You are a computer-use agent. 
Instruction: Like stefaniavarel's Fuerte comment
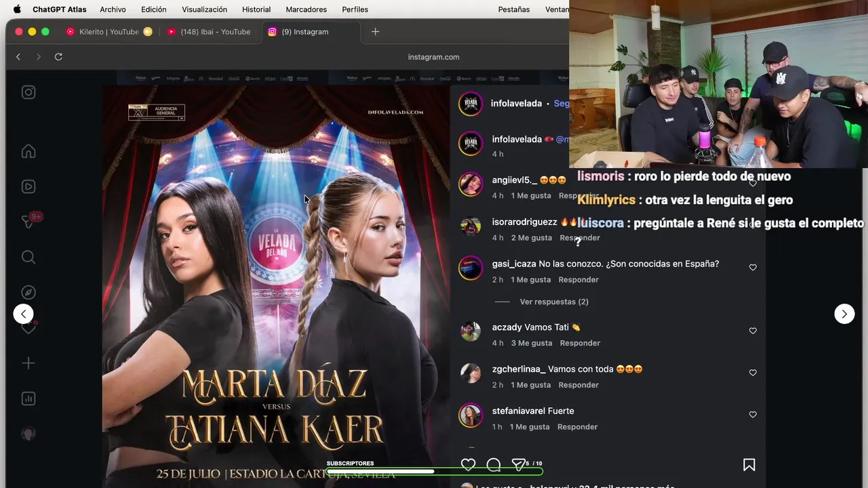[x=753, y=415]
